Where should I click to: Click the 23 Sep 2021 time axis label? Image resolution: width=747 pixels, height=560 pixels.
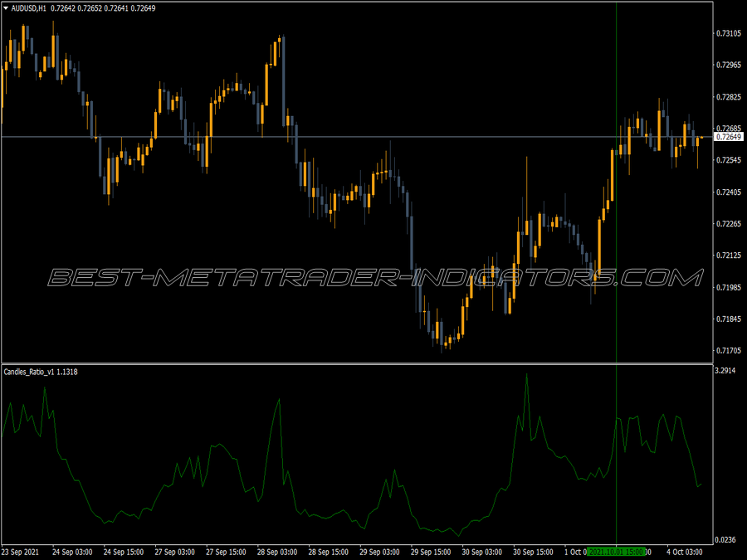click(20, 552)
